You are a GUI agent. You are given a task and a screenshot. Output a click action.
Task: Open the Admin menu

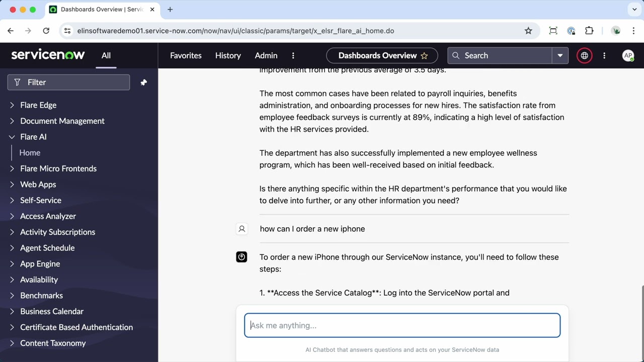click(266, 55)
